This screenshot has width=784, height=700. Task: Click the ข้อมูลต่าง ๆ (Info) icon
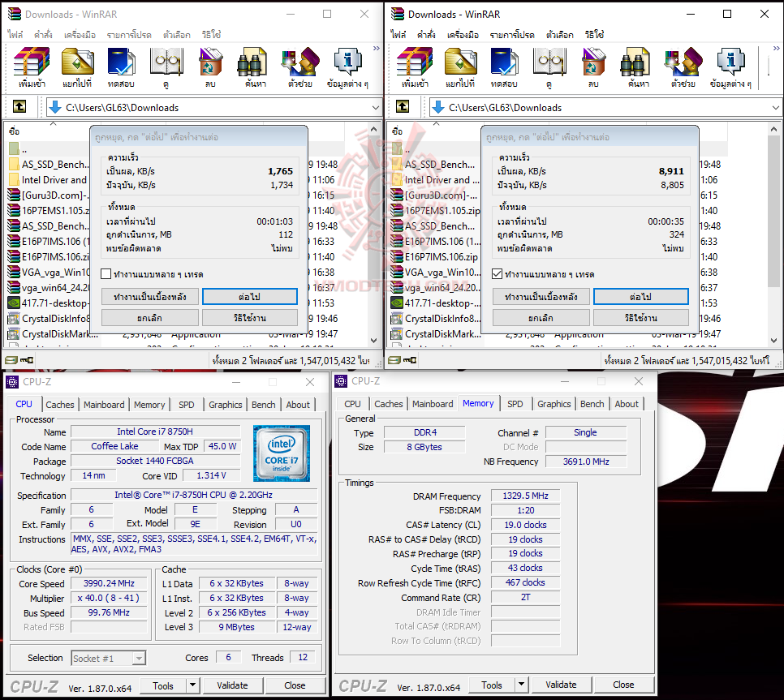point(347,65)
